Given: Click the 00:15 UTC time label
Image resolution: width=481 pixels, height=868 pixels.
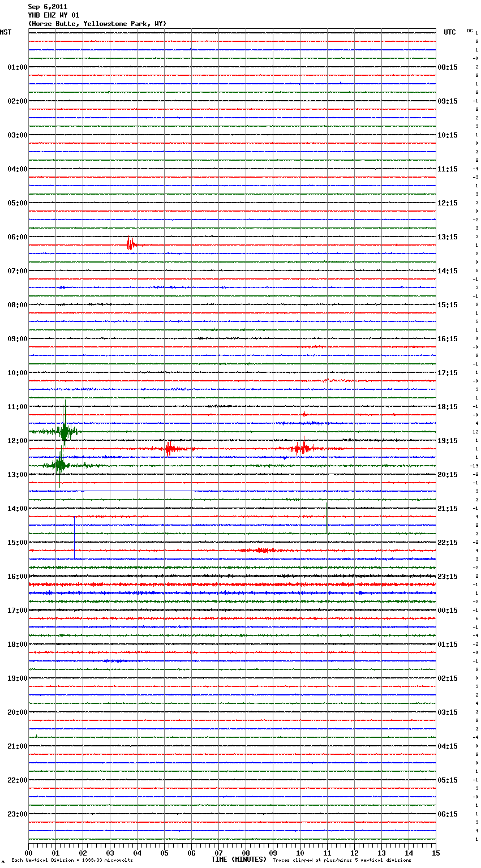Looking at the screenshot, I should (x=448, y=611).
